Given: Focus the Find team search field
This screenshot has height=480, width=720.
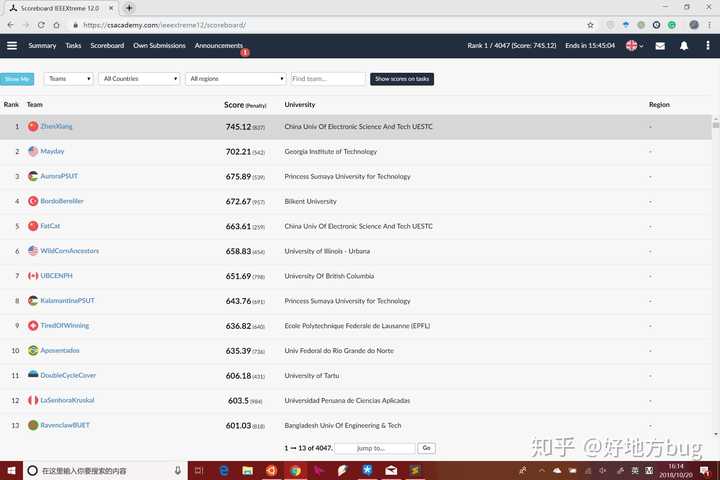Looking at the screenshot, I should tap(327, 79).
